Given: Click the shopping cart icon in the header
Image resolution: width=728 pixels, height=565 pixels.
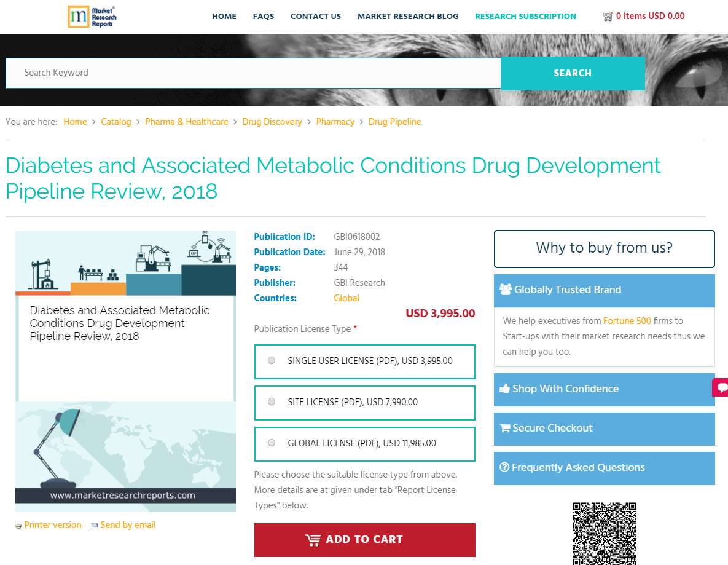Looking at the screenshot, I should [x=608, y=16].
